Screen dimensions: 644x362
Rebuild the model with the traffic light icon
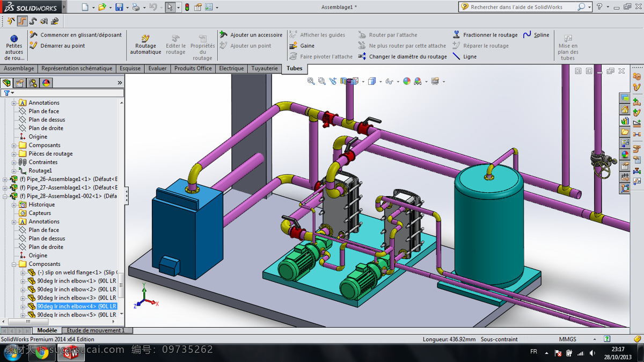point(187,7)
